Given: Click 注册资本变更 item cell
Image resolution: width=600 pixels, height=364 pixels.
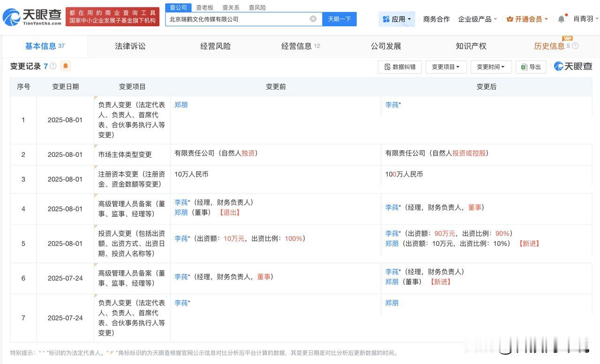Looking at the screenshot, I should [132, 179].
